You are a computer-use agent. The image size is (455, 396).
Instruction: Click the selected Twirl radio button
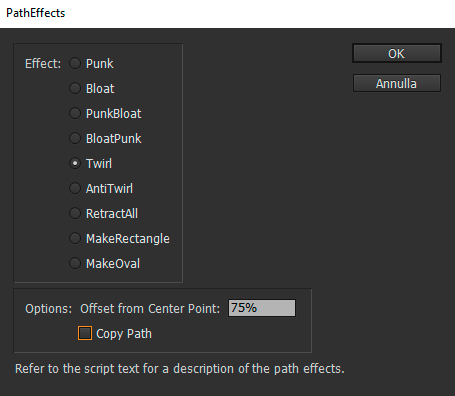75,163
